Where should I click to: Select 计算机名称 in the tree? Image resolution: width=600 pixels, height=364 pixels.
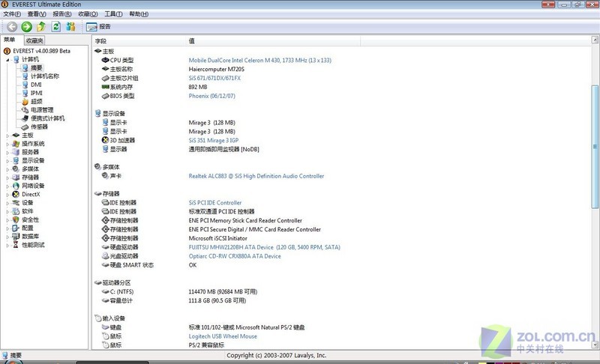tap(45, 76)
